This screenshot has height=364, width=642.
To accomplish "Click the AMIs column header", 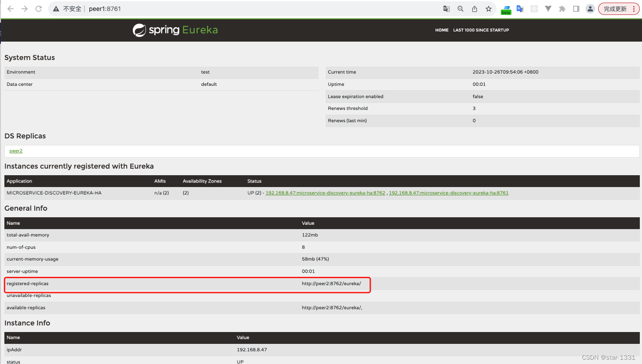I will click(160, 181).
